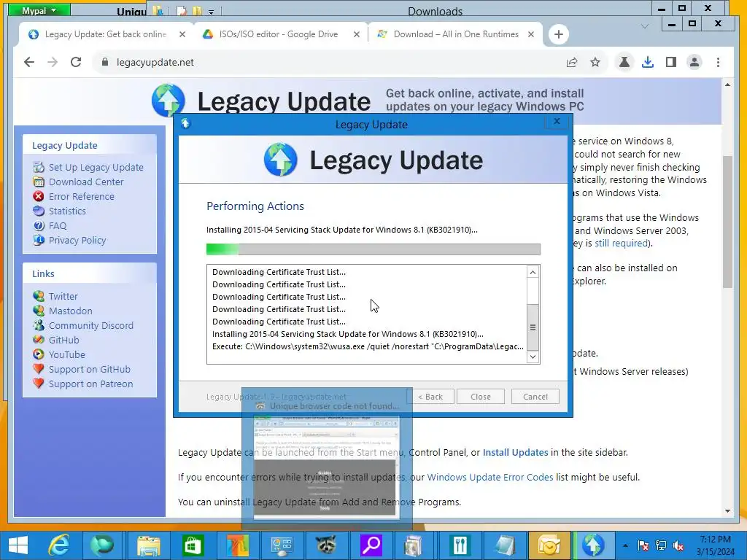Image resolution: width=747 pixels, height=560 pixels.
Task: Close the Google Drive tab
Action: [356, 34]
